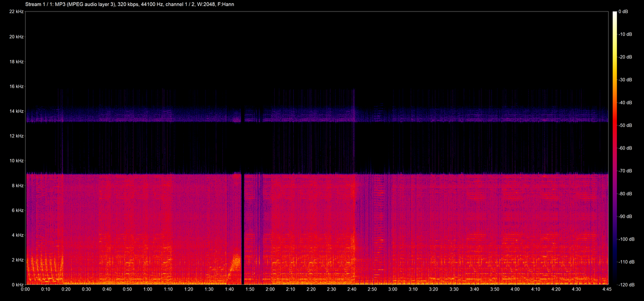
Task: Click the -120 dB scale label
Action: (x=626, y=285)
